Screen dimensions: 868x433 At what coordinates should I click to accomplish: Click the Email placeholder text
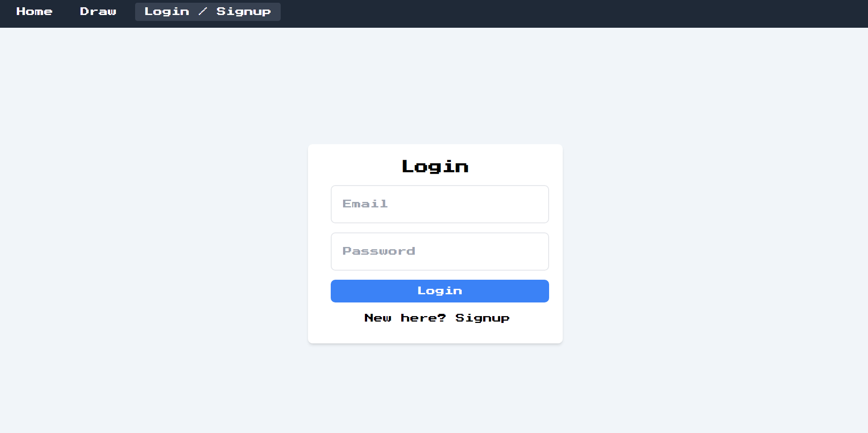point(365,204)
